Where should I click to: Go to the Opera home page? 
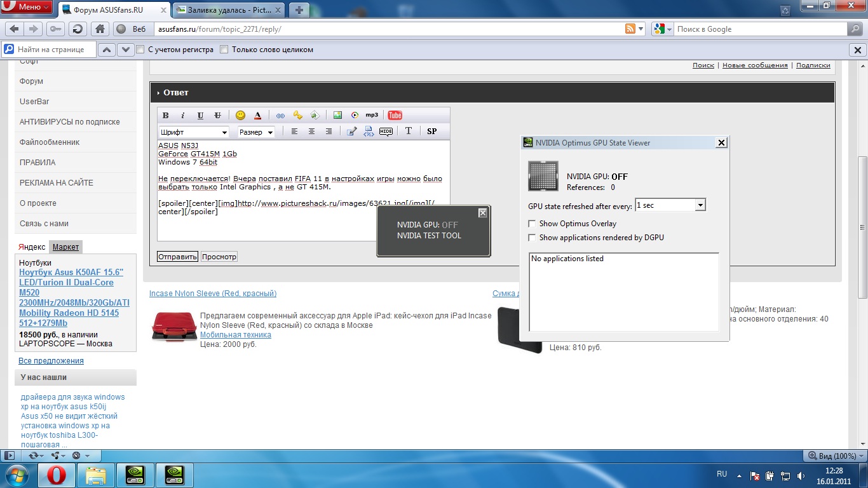click(99, 29)
